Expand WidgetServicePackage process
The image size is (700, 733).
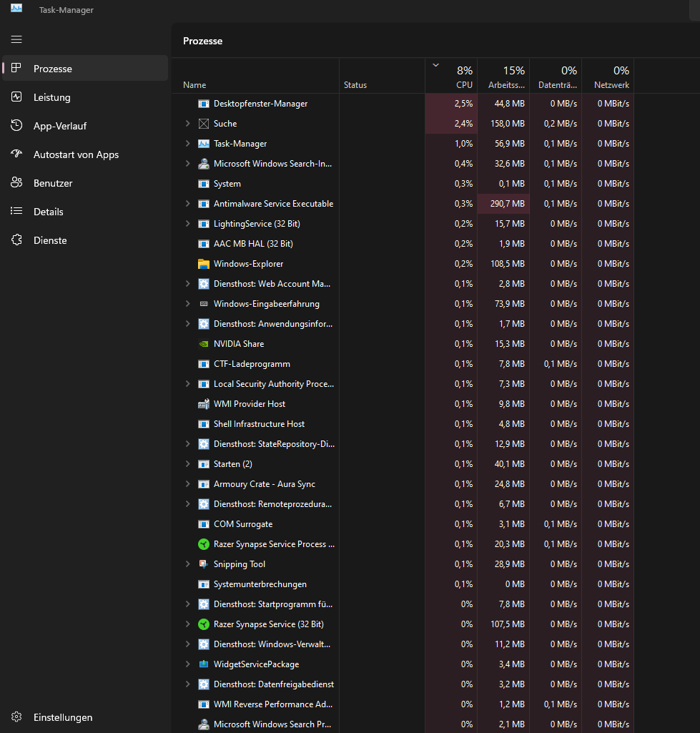pyautogui.click(x=187, y=664)
